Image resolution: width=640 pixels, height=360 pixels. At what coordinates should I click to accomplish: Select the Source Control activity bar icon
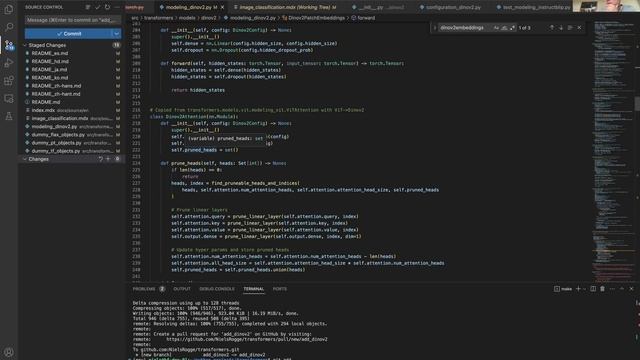9,45
